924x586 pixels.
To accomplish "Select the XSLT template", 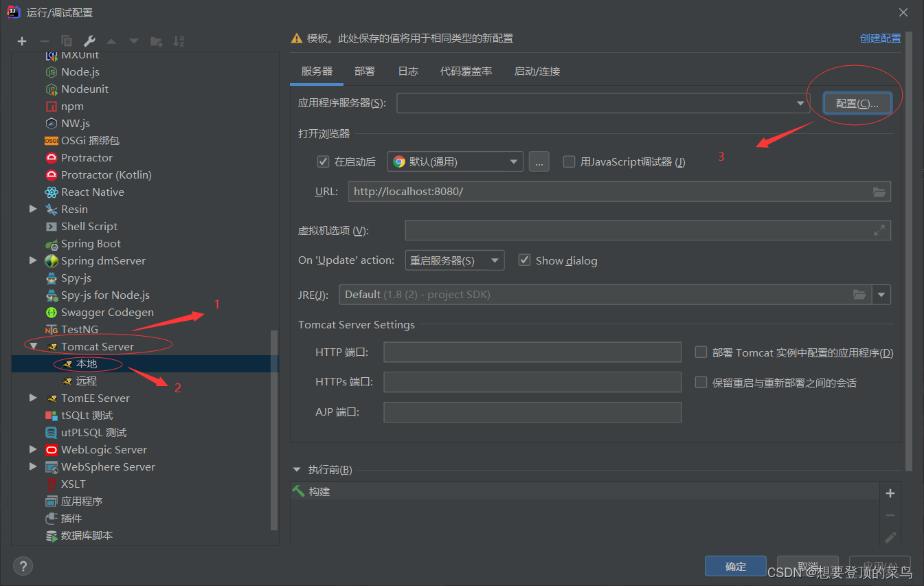I will pos(74,484).
